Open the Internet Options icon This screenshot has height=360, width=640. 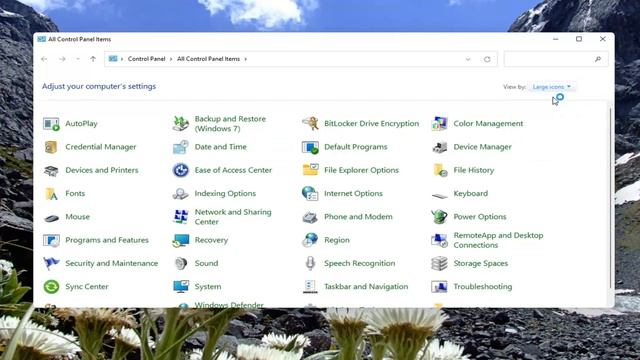tap(310, 193)
